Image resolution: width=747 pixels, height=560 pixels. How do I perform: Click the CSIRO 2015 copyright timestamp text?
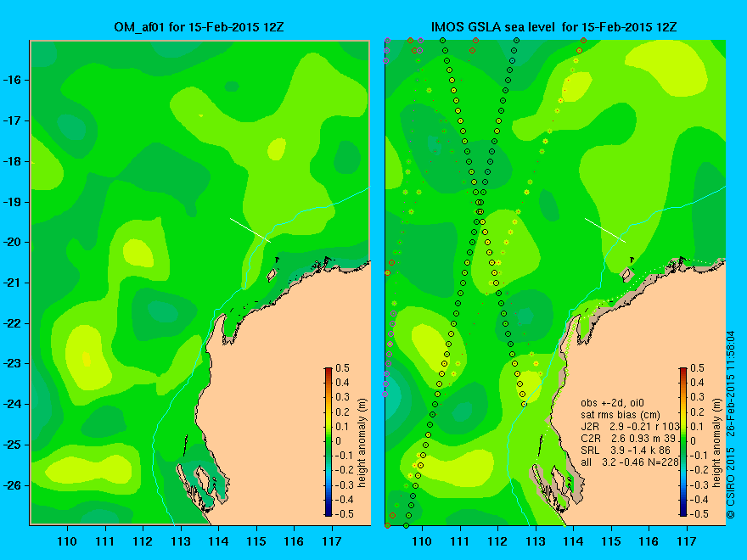731,425
